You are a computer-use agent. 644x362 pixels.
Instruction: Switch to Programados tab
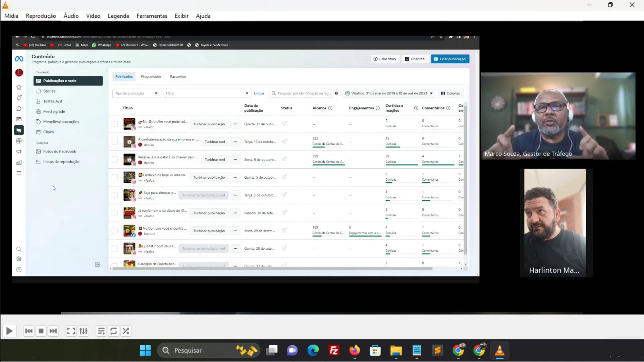click(151, 76)
